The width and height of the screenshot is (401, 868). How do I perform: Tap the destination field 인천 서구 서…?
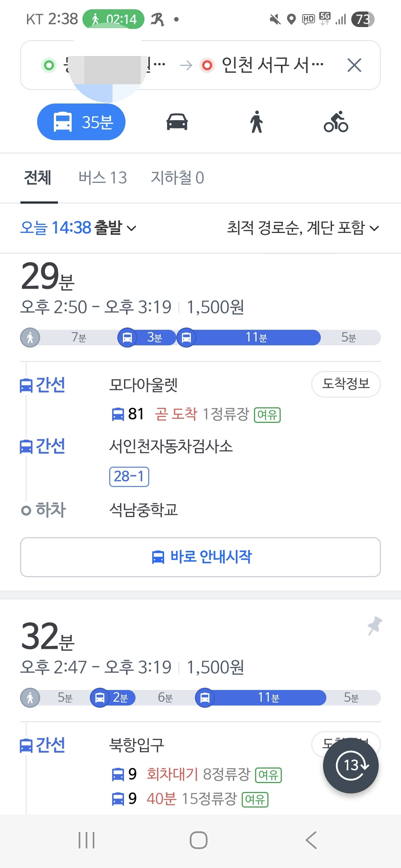(262, 65)
